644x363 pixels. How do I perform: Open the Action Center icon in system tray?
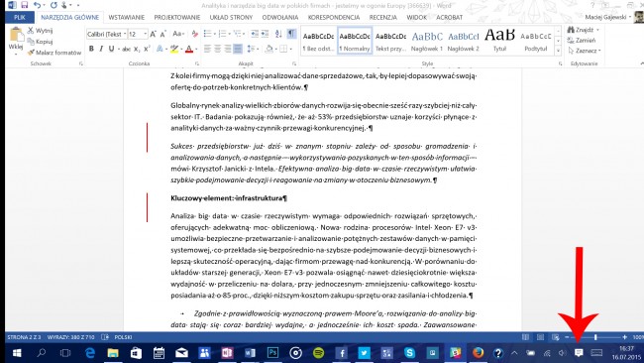(x=579, y=353)
